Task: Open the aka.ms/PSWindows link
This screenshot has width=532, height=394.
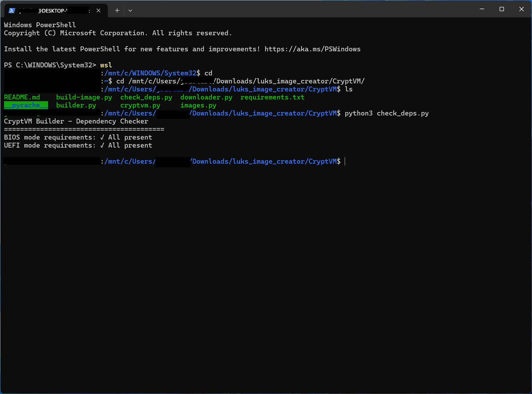Action: (312, 49)
